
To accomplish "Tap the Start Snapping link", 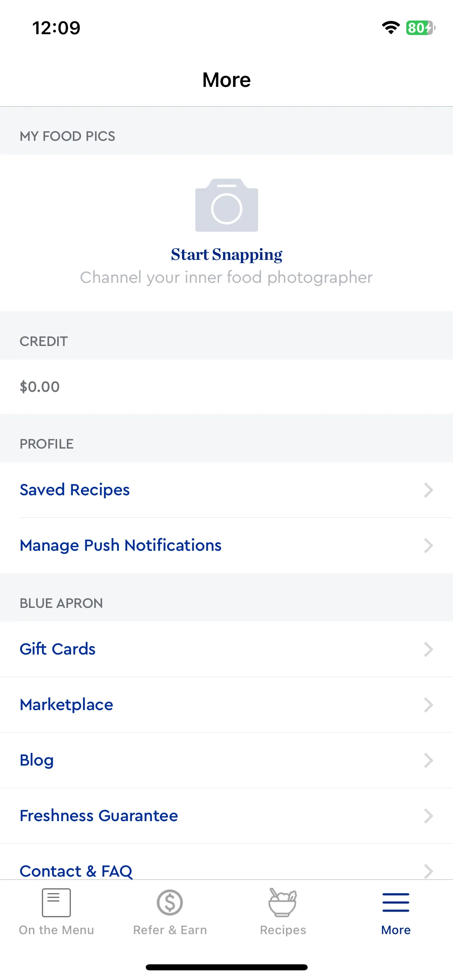I will tap(226, 255).
